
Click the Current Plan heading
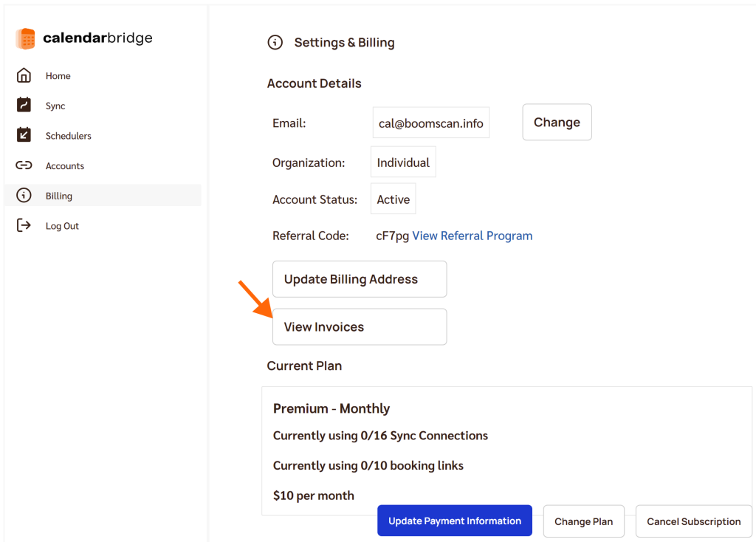coord(304,366)
